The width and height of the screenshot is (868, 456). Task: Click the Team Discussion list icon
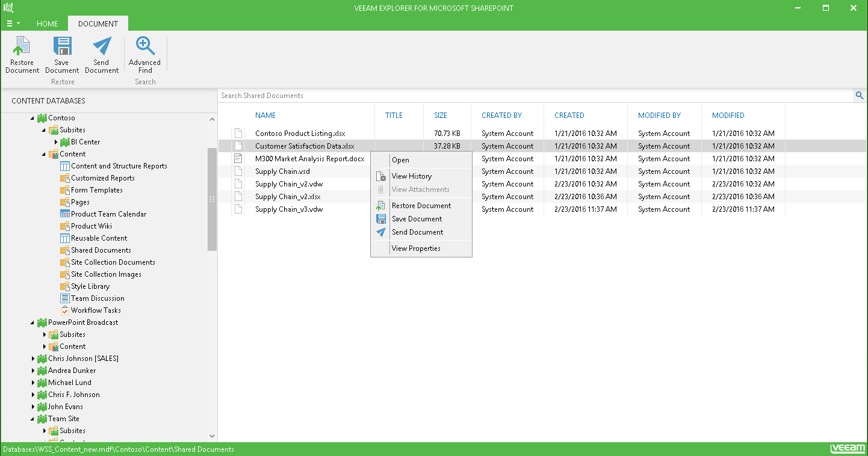coord(65,298)
